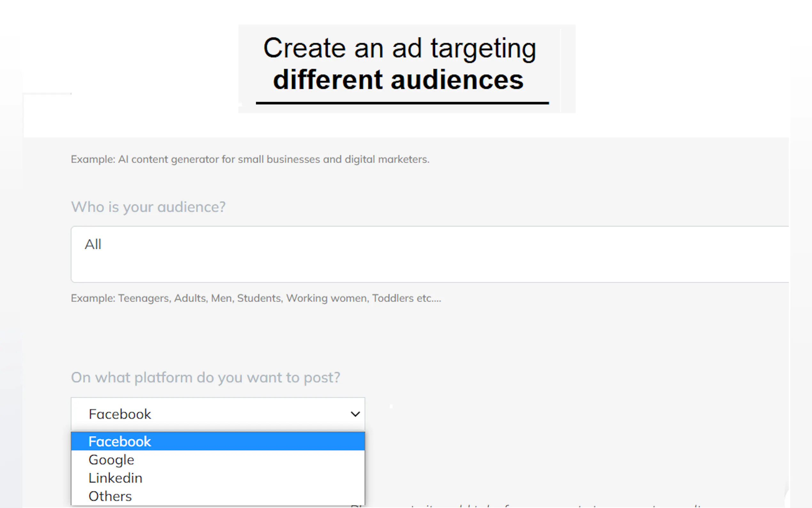The width and height of the screenshot is (812, 508).
Task: Click the word 'All' inside audience box
Action: tap(93, 244)
